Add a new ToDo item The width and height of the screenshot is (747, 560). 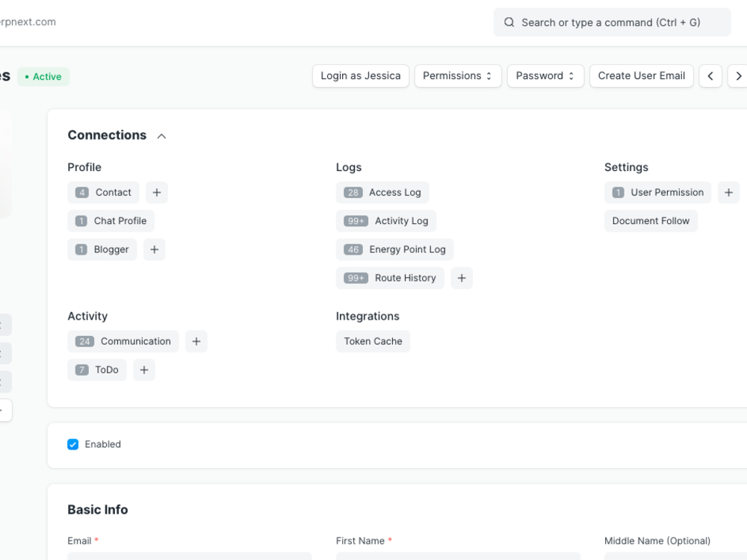click(143, 370)
